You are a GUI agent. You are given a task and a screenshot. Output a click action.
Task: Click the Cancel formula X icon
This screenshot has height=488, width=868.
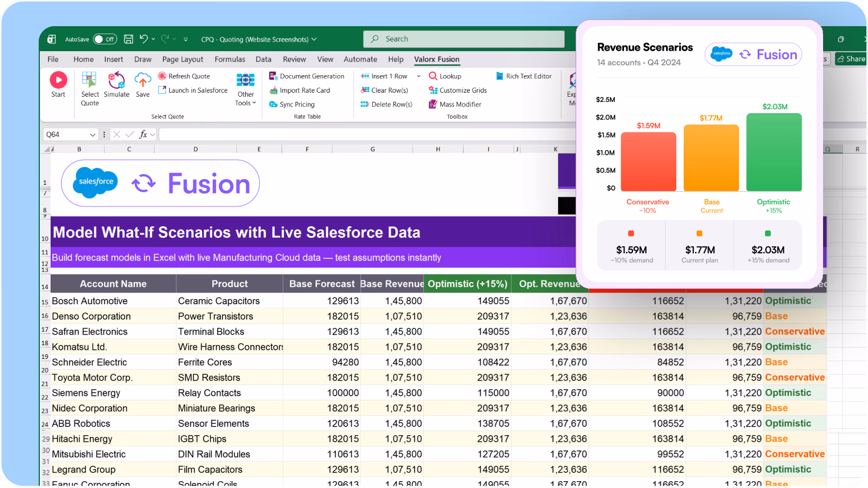point(117,134)
